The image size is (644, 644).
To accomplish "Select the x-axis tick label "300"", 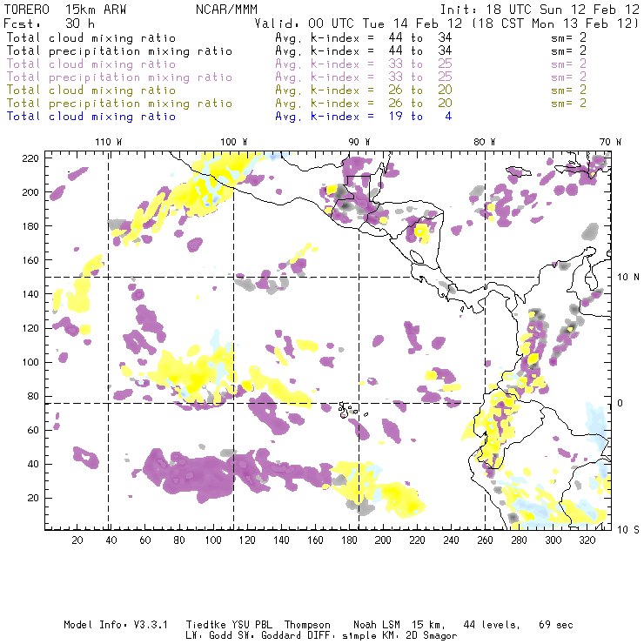I will coord(553,540).
